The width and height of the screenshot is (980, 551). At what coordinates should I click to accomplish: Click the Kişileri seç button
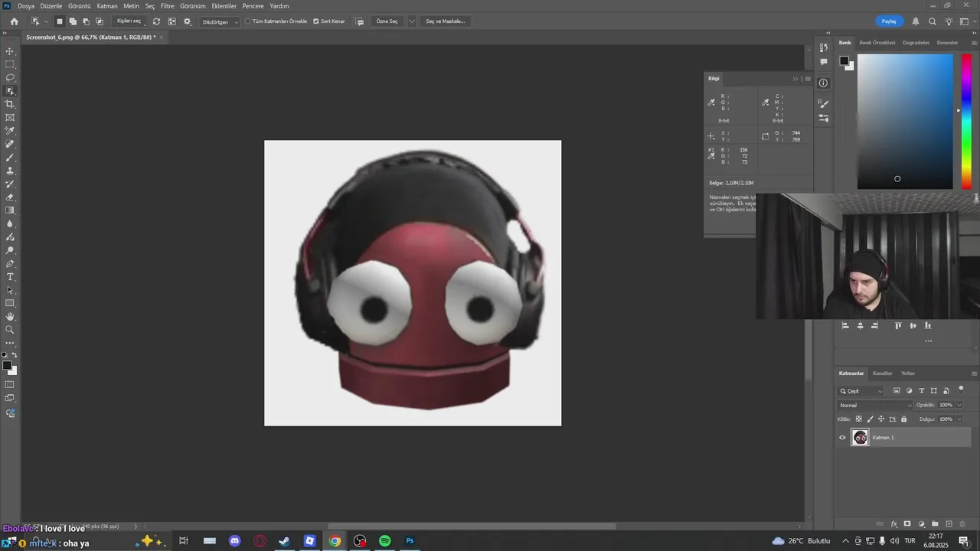click(x=129, y=21)
